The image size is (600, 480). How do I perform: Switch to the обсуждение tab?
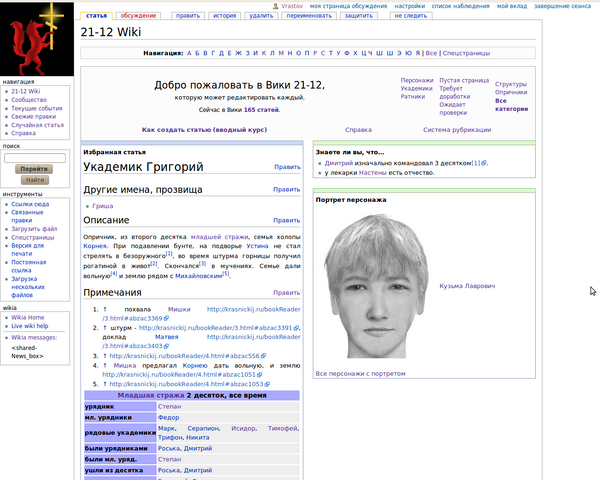pyautogui.click(x=138, y=16)
